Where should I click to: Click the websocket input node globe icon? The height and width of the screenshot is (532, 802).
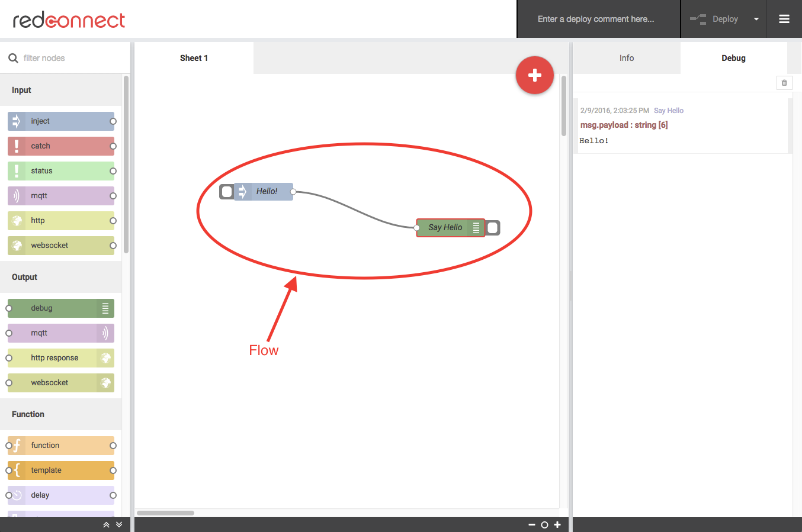click(x=17, y=246)
